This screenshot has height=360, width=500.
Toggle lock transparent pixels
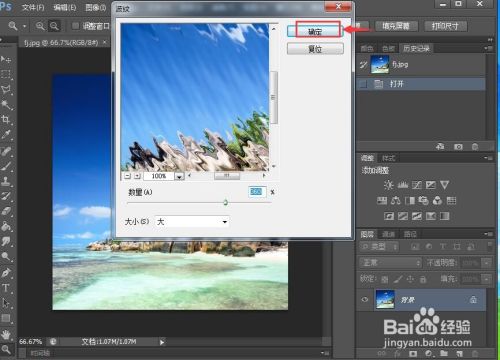[x=384, y=279]
